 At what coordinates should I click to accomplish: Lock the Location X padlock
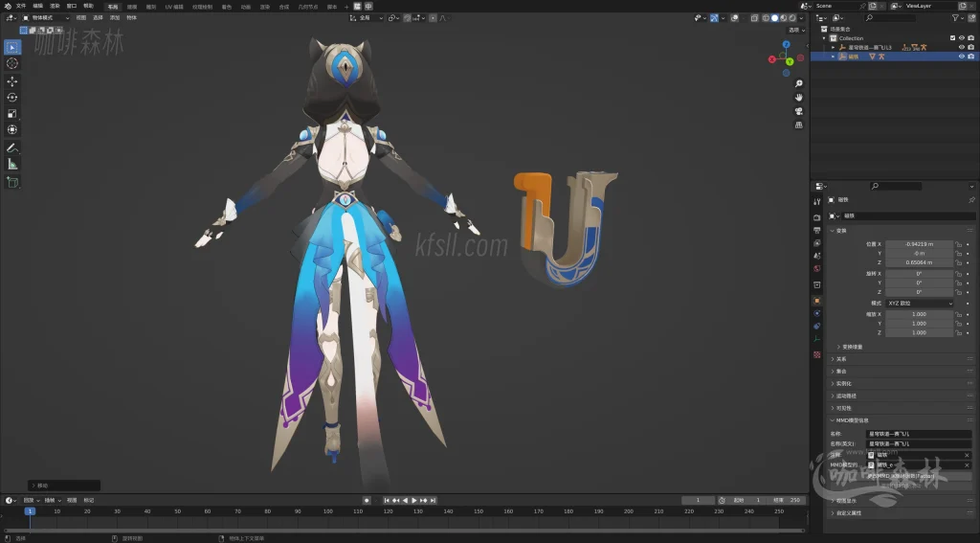(958, 244)
